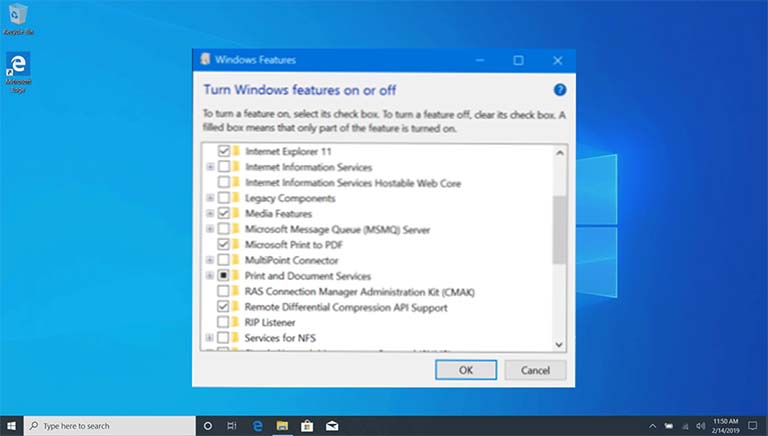Select 'Internet Information Services Hostable Web Core' text

click(353, 183)
